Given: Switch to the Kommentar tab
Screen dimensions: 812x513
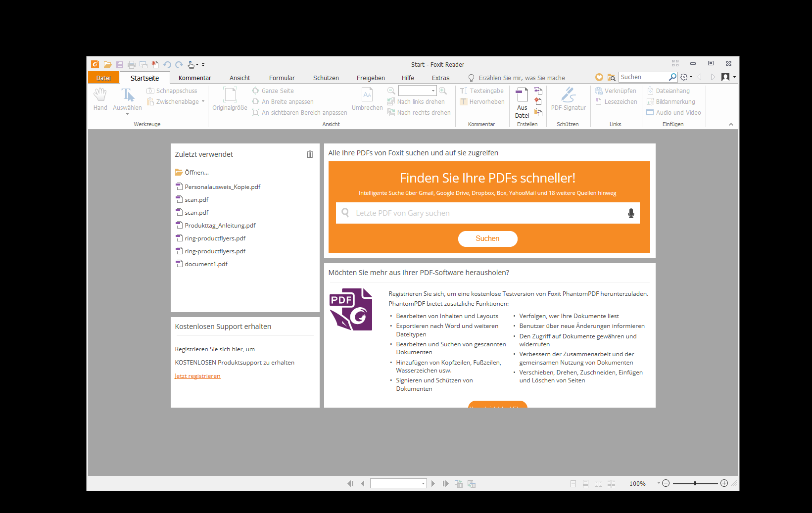Looking at the screenshot, I should tap(195, 78).
